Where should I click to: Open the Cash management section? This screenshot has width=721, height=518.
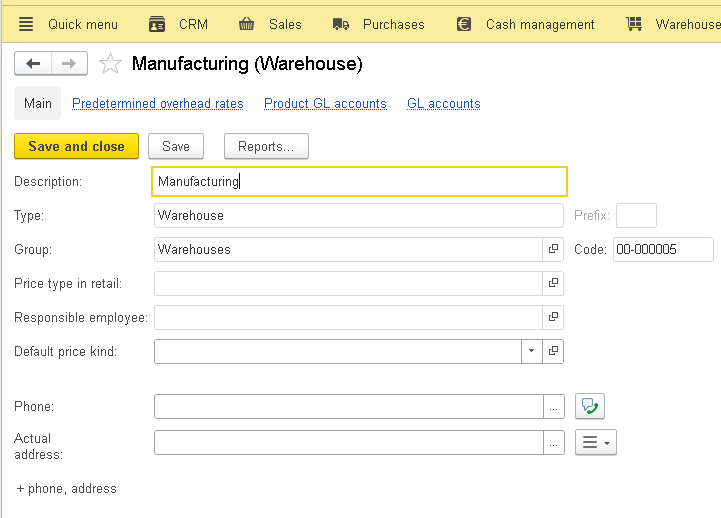click(x=525, y=24)
